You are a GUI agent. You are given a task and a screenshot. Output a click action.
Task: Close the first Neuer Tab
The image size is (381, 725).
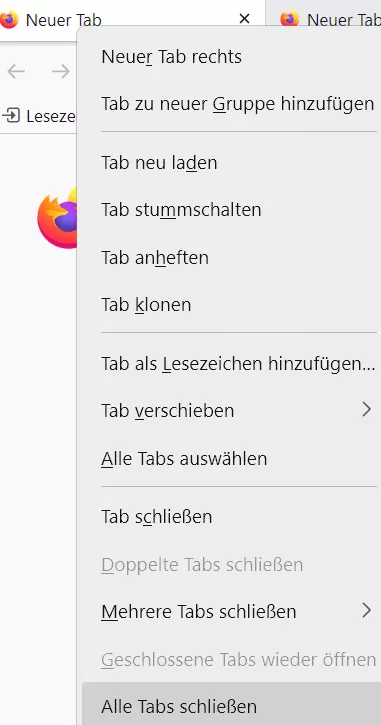244,19
